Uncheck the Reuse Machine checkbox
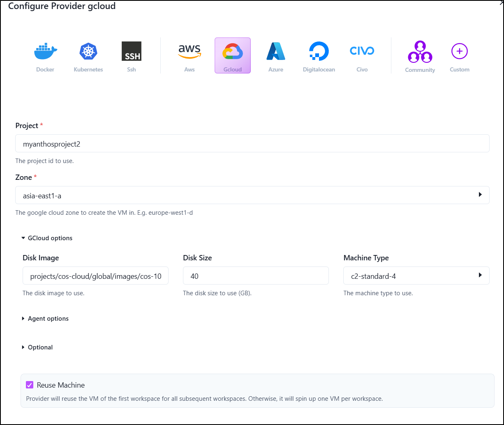 coord(30,385)
